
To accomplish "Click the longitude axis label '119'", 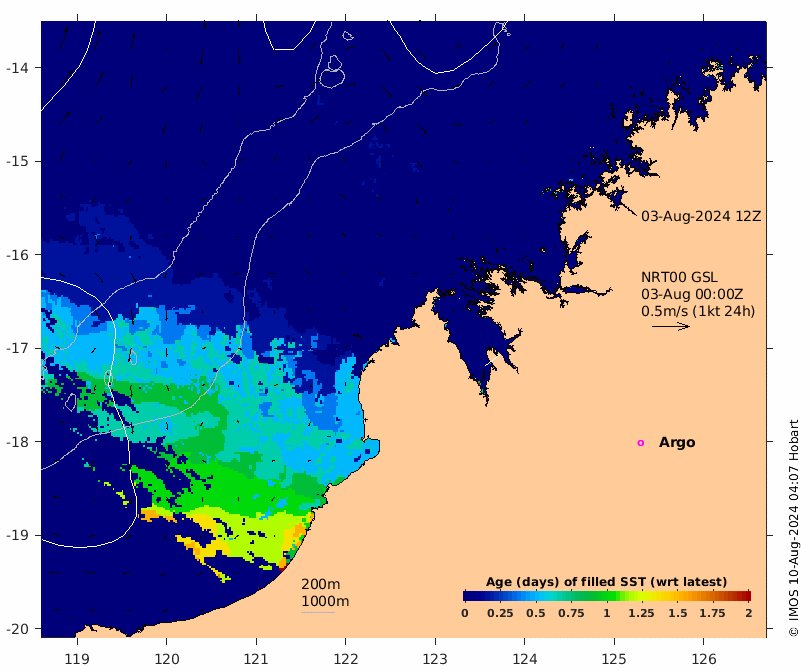I will pyautogui.click(x=77, y=659).
